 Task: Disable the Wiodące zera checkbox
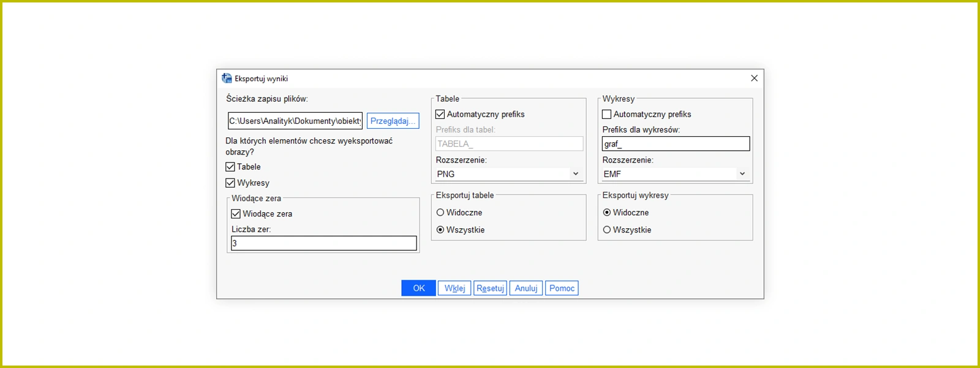click(x=236, y=214)
